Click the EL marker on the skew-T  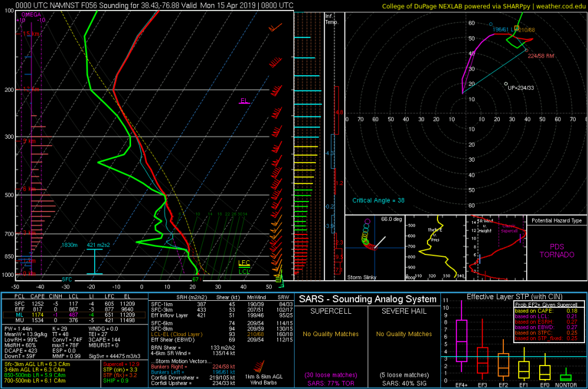click(x=244, y=101)
